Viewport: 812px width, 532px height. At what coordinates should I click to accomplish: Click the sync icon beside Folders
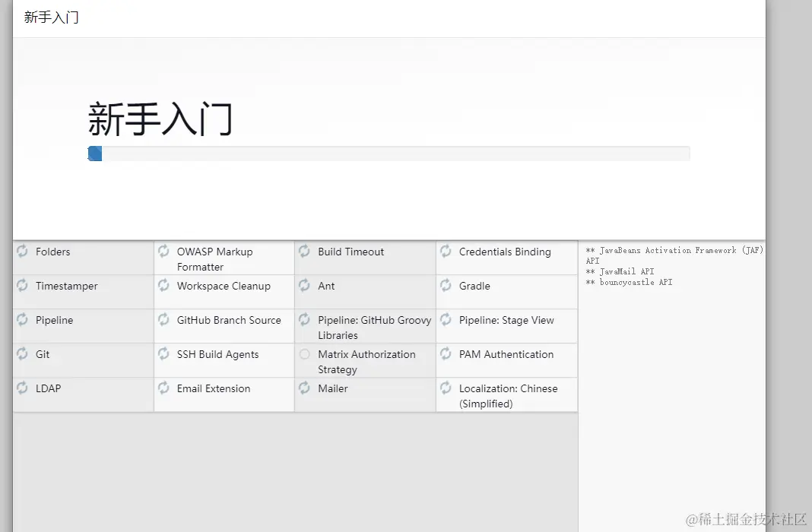[x=22, y=252]
